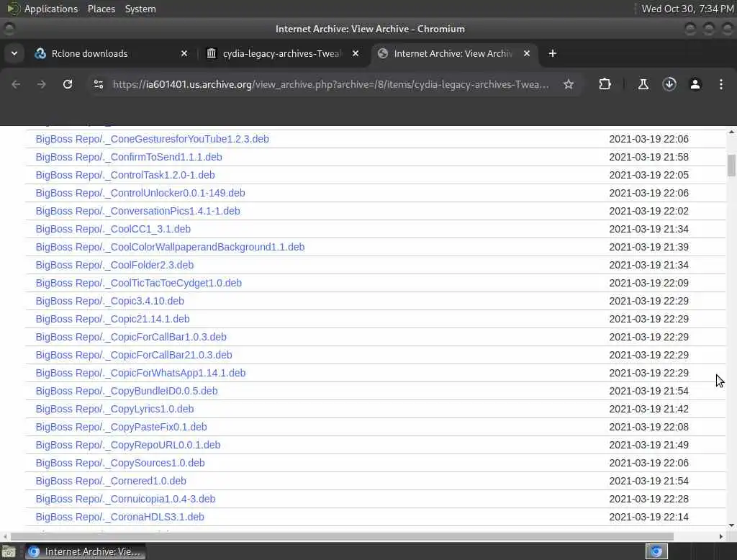
Task: Open CoolColorWallpaperandBackground1.1.deb link
Action: pyautogui.click(x=170, y=247)
